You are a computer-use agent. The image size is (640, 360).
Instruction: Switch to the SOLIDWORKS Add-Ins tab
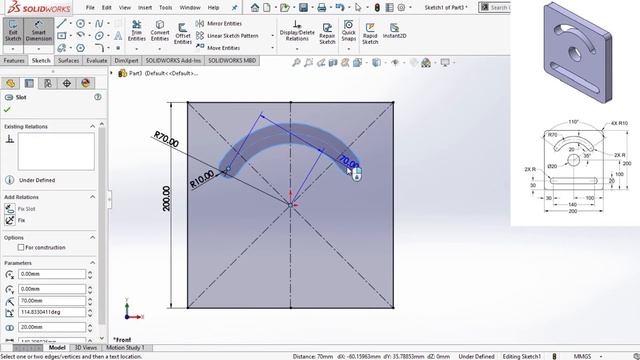(x=173, y=60)
